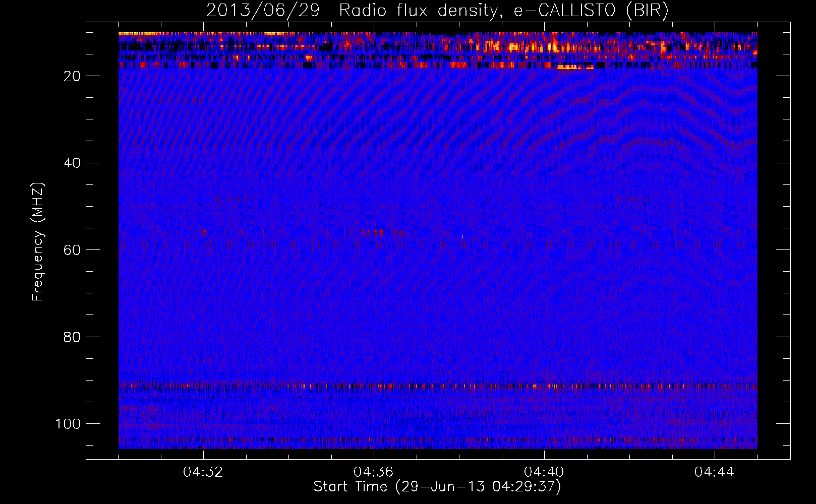Click the '60' frequency tick label
816x504 pixels.
(72, 250)
